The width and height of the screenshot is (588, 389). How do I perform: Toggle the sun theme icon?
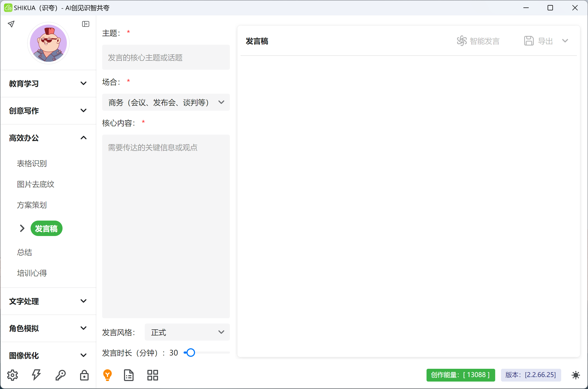click(x=576, y=375)
